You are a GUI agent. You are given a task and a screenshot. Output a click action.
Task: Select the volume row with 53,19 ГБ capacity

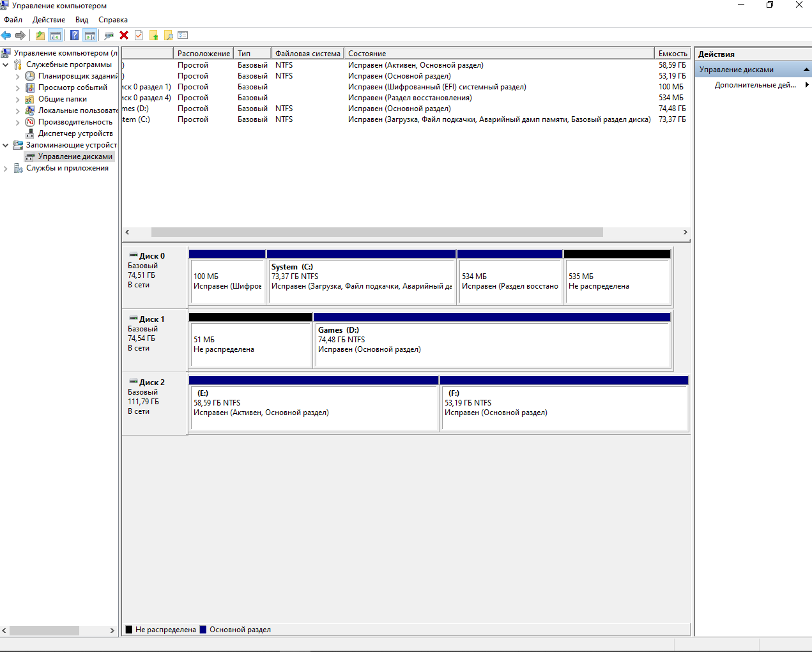406,76
